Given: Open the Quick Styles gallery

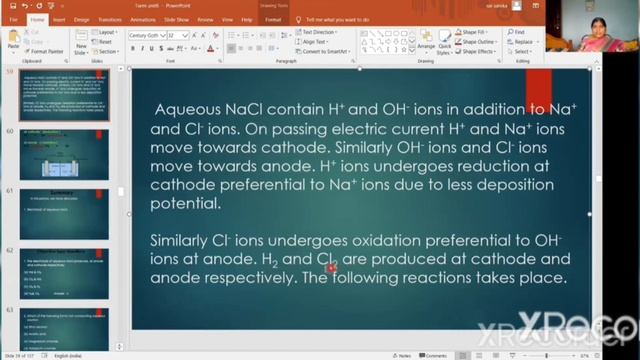Looking at the screenshot, I should click(444, 43).
